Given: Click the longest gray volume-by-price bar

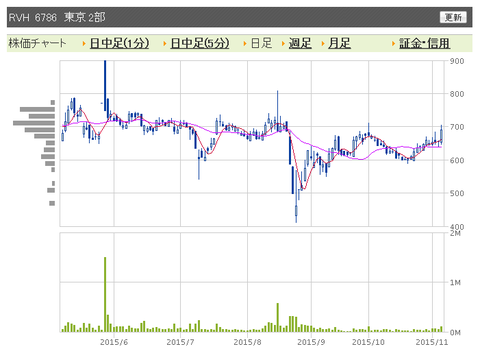Looking at the screenshot, I should click(34, 123).
